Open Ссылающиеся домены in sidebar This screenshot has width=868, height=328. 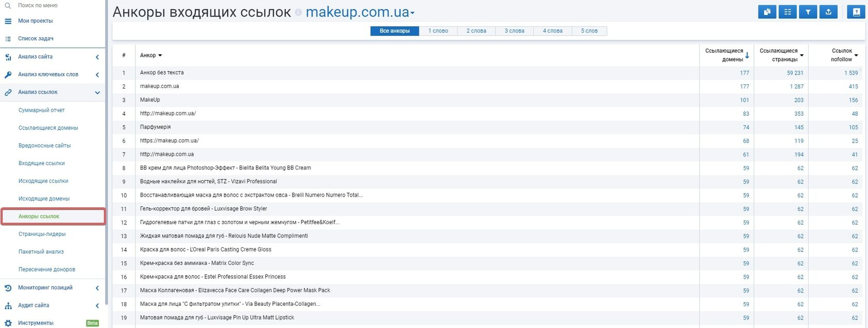tap(48, 128)
